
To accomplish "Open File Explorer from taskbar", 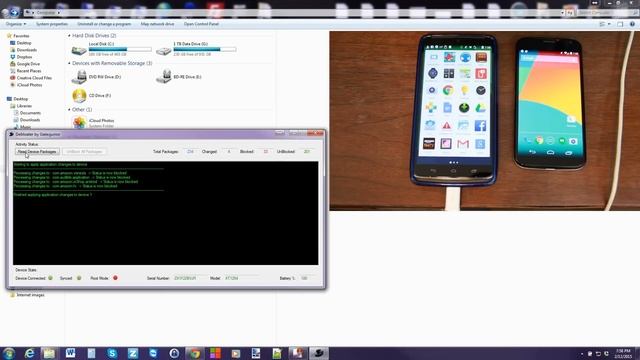I will pos(49,353).
